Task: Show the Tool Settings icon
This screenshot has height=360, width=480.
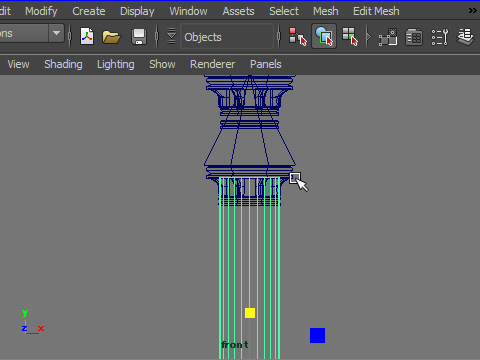Action: click(440, 37)
